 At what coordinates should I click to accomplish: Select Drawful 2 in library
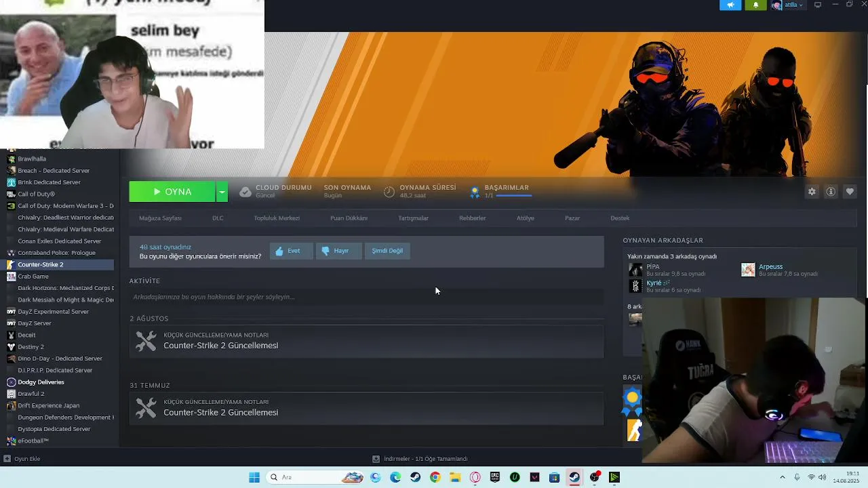[31, 394]
